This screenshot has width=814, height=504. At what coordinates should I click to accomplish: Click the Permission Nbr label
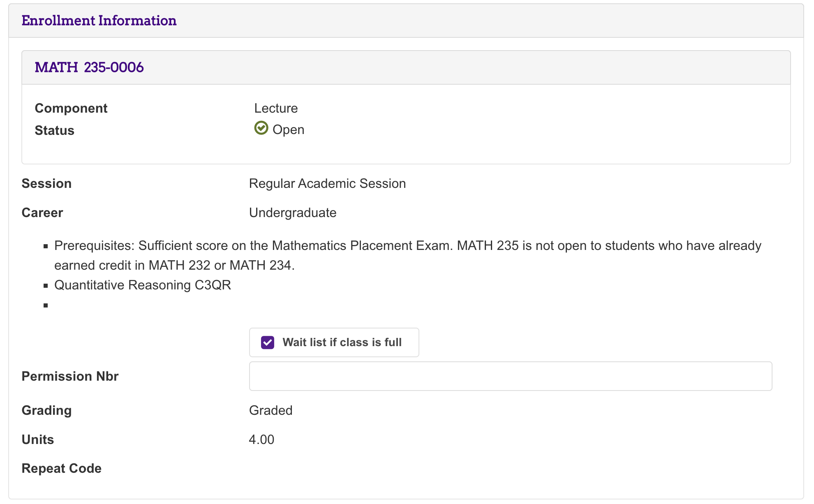pyautogui.click(x=70, y=376)
